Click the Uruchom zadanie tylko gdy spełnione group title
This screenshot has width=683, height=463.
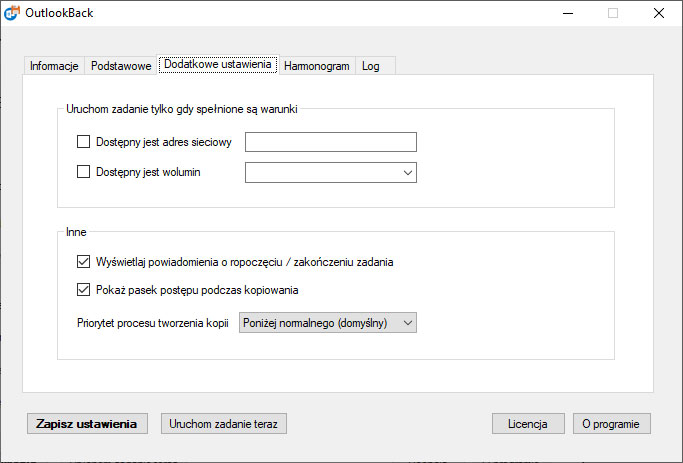[182, 109]
